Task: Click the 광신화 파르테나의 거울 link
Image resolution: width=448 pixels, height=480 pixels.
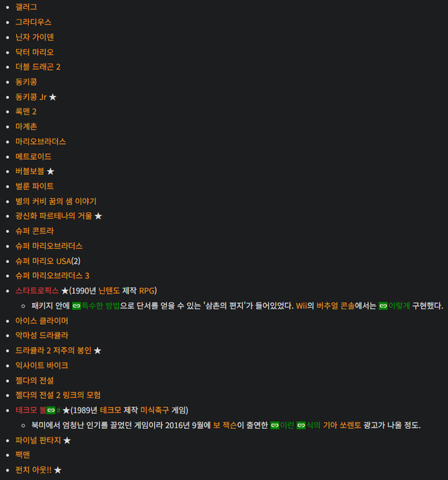Action: tap(54, 216)
